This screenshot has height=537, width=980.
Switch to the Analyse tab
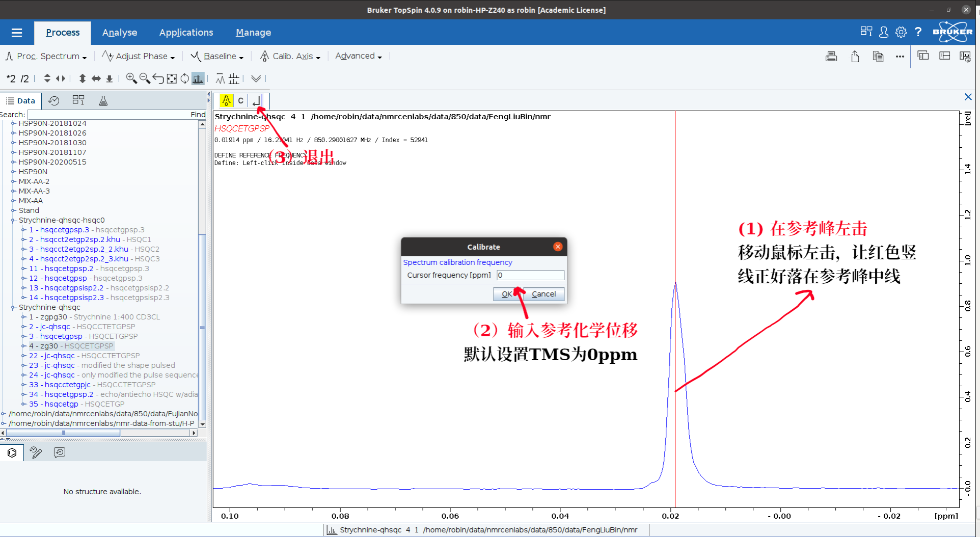click(120, 33)
